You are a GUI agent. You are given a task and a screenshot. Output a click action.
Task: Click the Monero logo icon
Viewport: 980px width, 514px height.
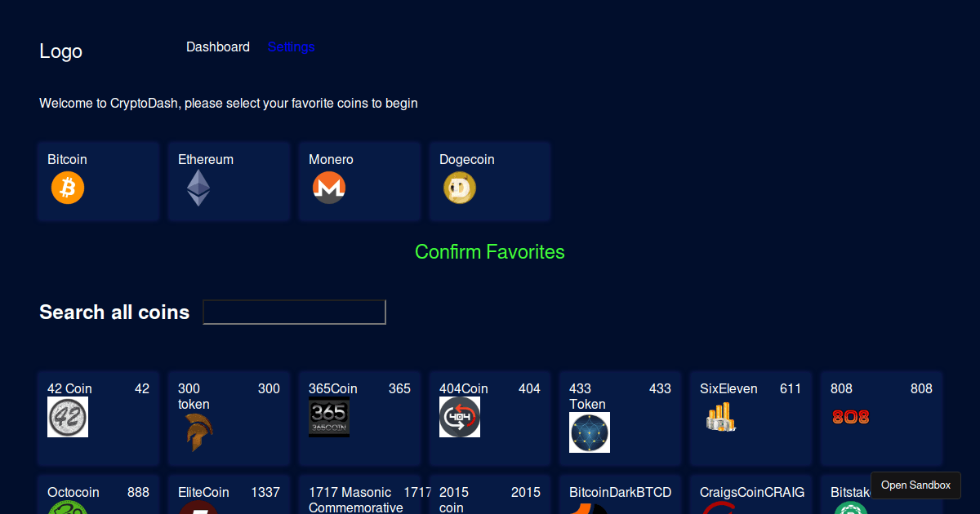[x=329, y=188]
